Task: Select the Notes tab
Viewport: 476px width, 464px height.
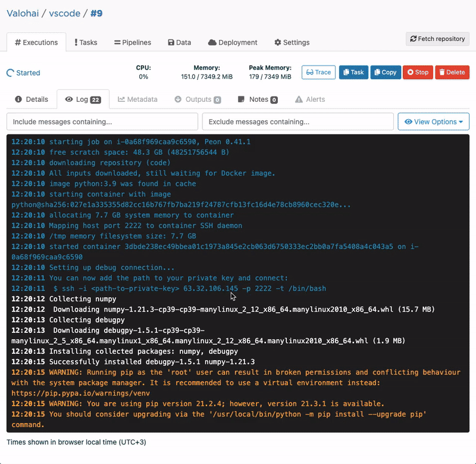Action: tap(258, 99)
